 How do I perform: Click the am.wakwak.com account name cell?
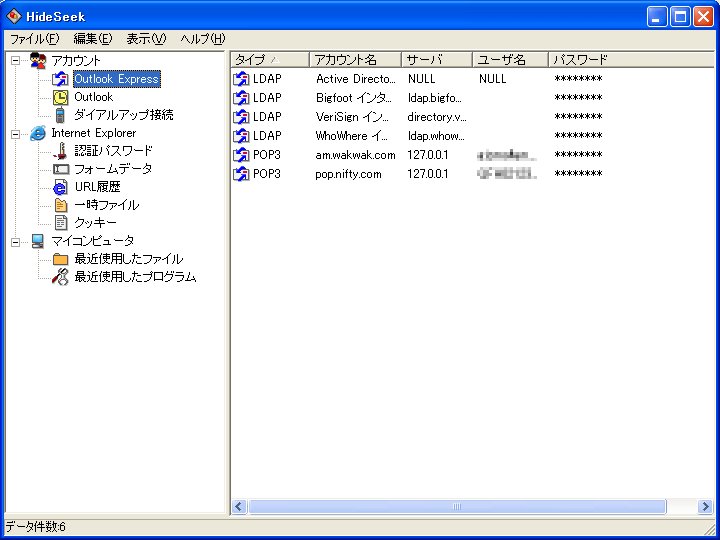355,155
